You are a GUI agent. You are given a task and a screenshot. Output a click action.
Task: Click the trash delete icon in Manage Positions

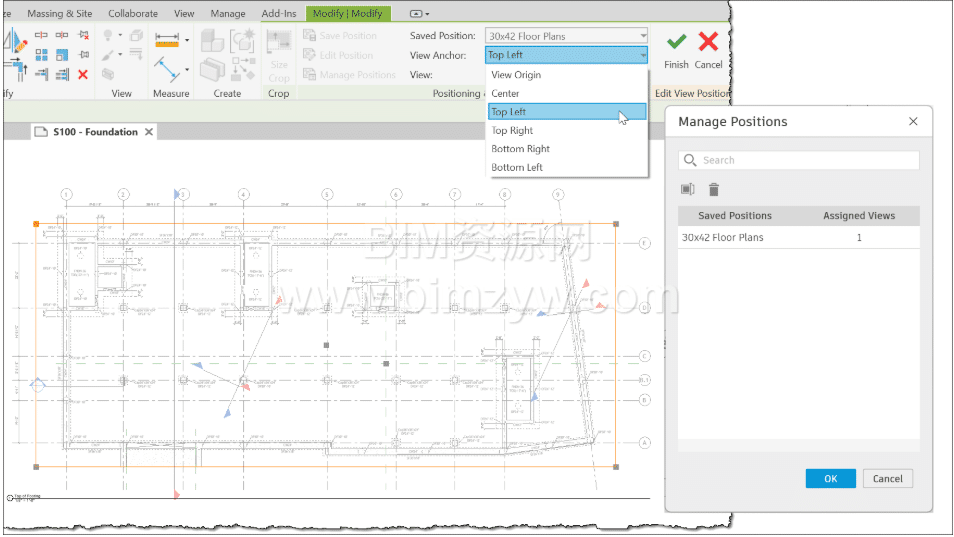click(x=714, y=190)
